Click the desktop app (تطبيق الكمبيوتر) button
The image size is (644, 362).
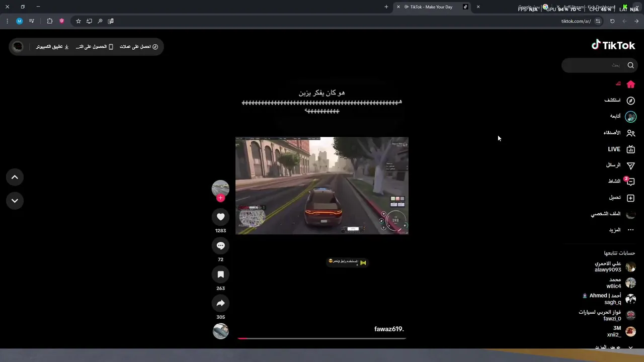coord(52,47)
